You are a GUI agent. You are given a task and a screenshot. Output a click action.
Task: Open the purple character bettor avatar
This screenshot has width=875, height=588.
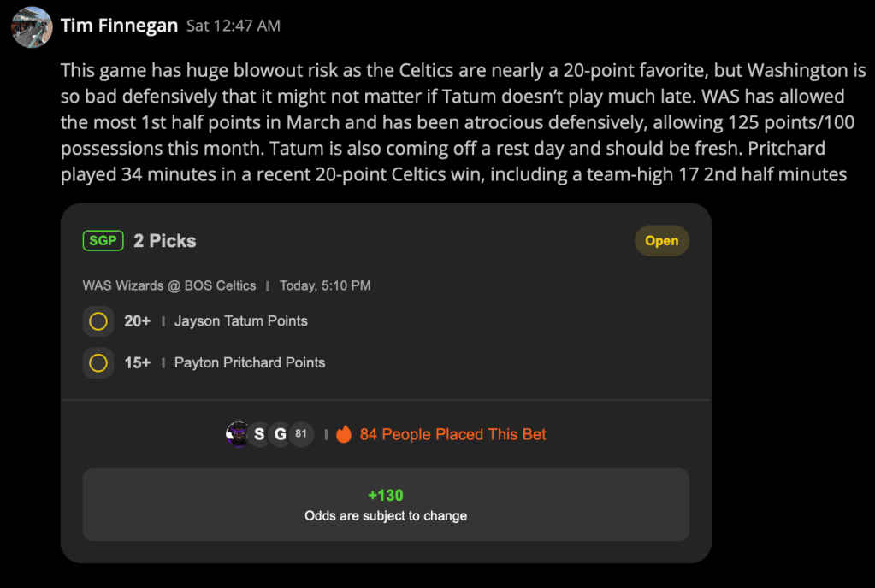[239, 434]
